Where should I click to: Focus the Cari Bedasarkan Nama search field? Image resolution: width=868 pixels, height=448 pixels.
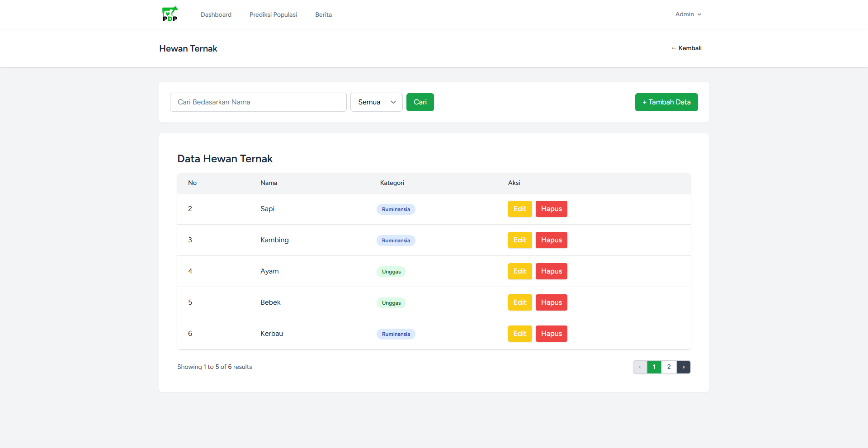pyautogui.click(x=258, y=102)
